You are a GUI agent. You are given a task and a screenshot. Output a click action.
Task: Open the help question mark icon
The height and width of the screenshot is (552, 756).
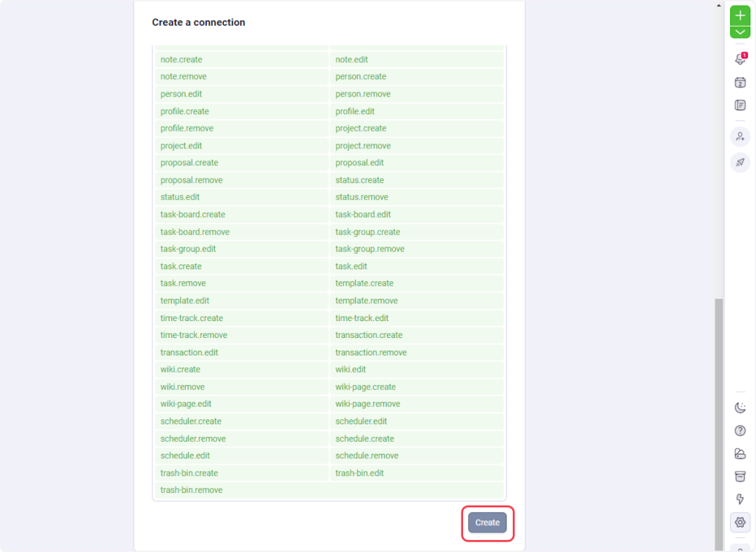740,431
